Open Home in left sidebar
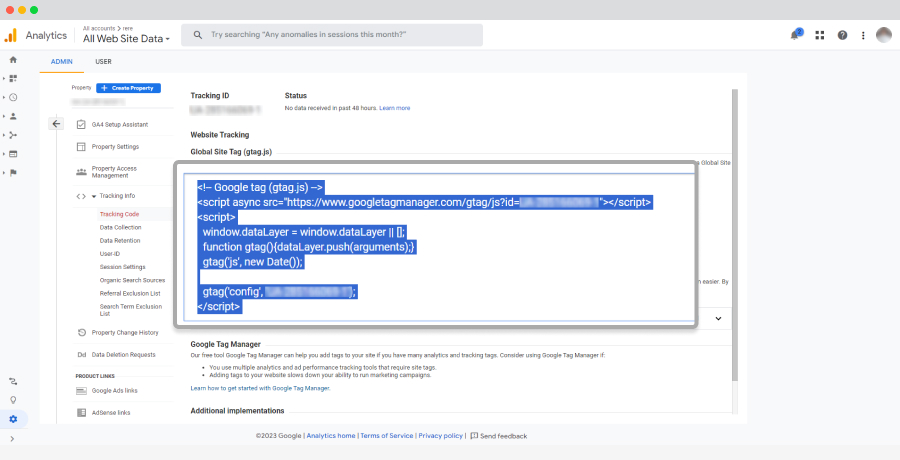This screenshot has height=460, width=900. (x=13, y=60)
